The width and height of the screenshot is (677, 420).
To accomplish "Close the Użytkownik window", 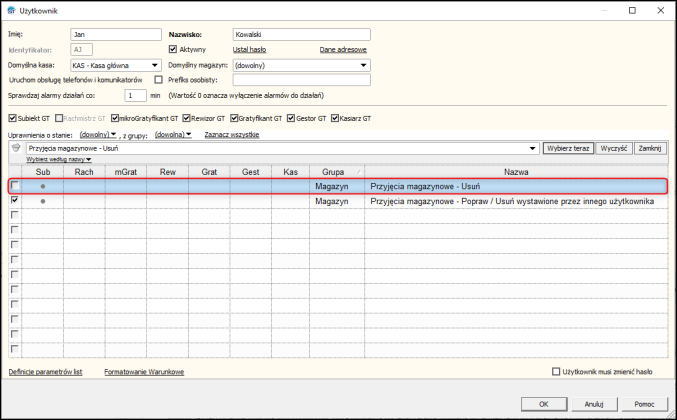I will click(x=661, y=10).
